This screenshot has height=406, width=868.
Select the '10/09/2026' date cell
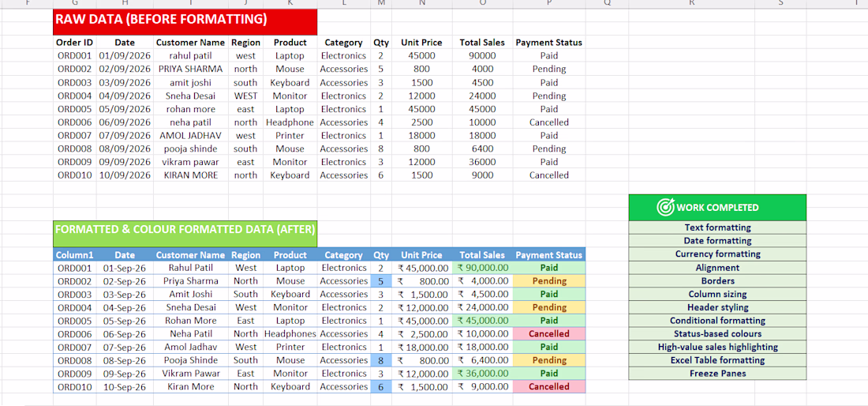click(125, 175)
